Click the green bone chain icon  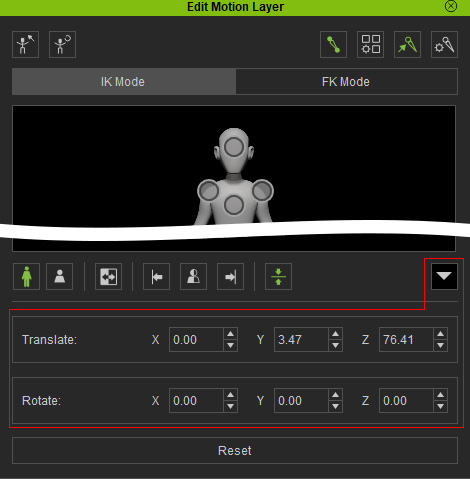(333, 44)
